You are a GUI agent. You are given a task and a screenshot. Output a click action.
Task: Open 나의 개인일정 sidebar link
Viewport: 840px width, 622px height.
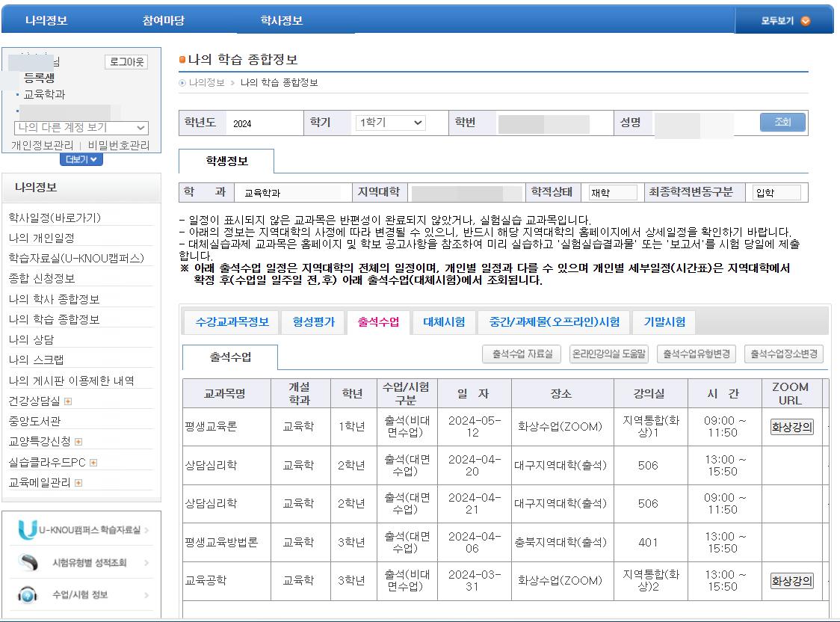click(41, 238)
